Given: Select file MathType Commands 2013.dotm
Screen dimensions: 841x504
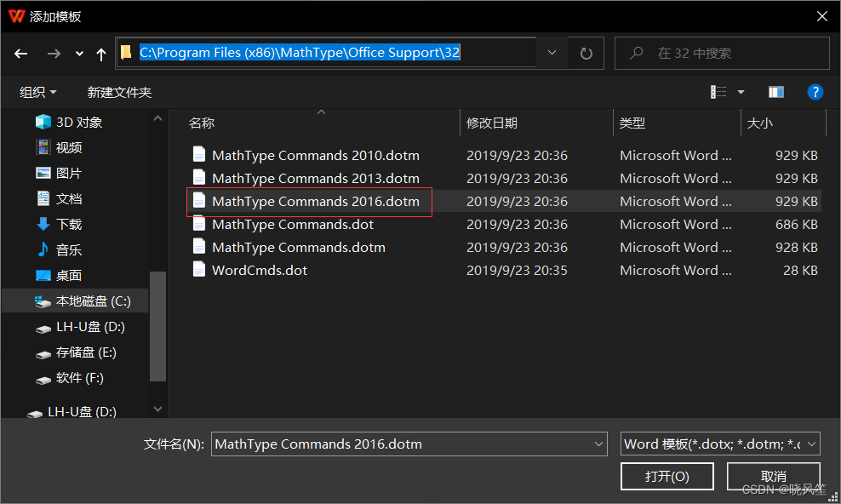Looking at the screenshot, I should coord(315,179).
